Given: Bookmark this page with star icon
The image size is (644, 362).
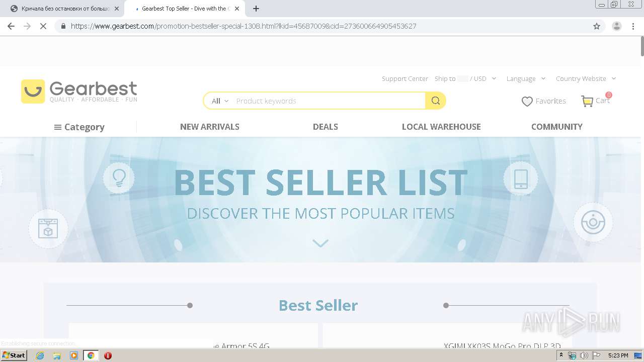Looking at the screenshot, I should pos(597,26).
